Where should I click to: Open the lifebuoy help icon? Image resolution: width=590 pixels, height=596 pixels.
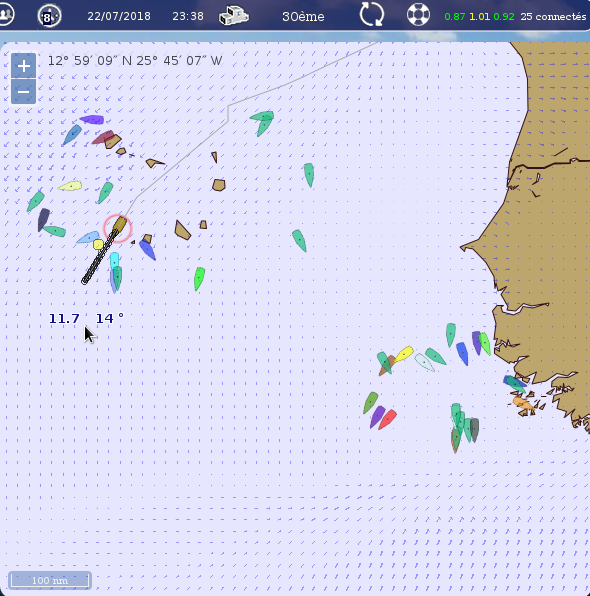(418, 15)
